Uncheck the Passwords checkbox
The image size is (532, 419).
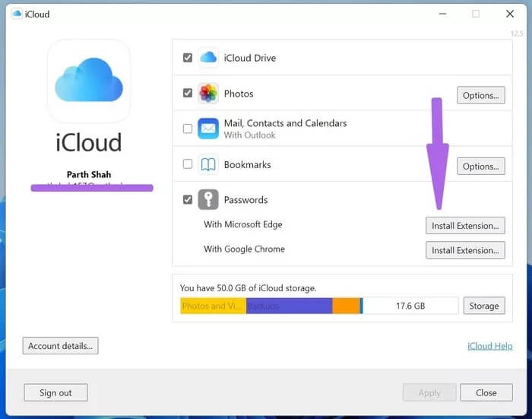188,200
